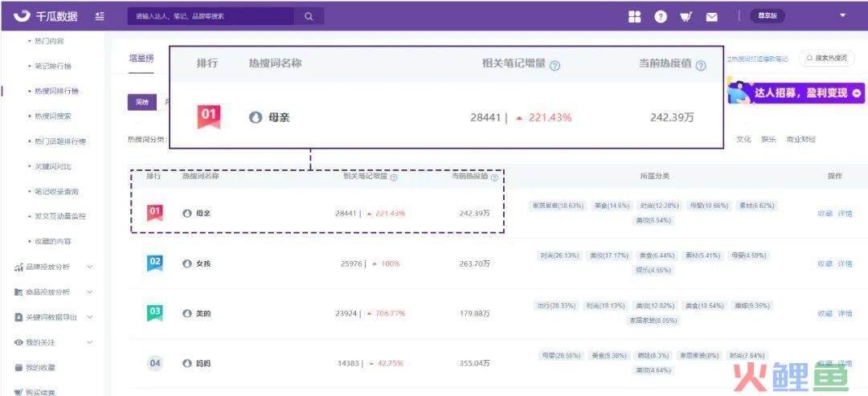Click 收藏 link in the 女孩 row
This screenshot has width=868, height=396.
tap(825, 263)
